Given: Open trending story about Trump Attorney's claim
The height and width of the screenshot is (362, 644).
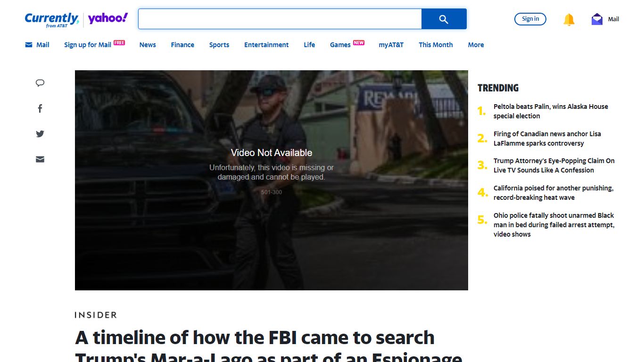Looking at the screenshot, I should click(554, 165).
